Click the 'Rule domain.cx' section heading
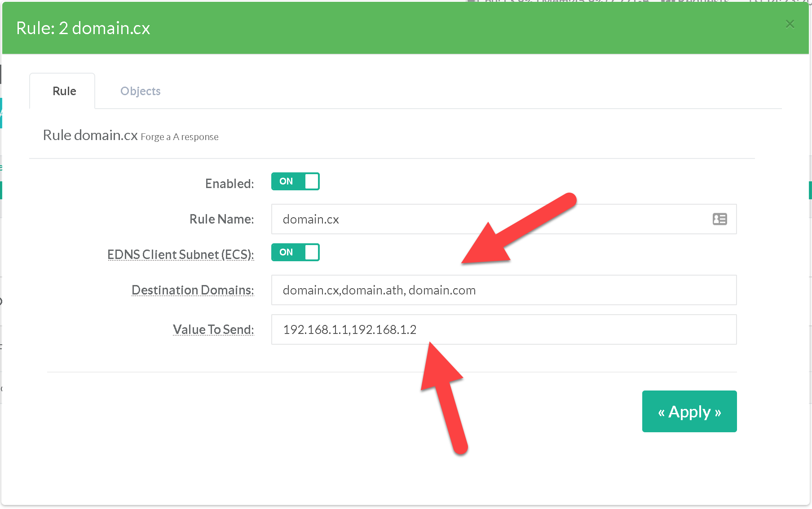This screenshot has height=509, width=812. point(90,135)
